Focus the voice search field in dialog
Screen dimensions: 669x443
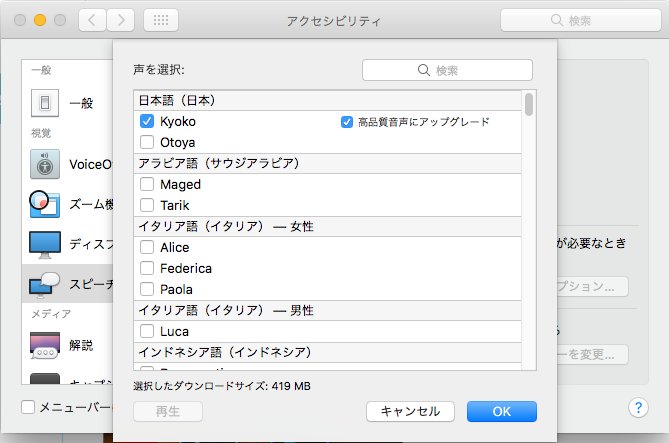tap(447, 70)
